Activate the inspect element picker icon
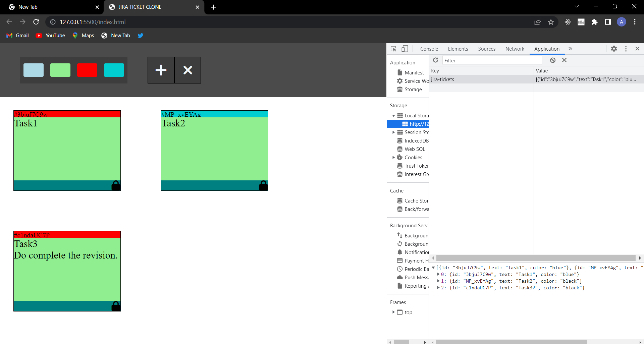 click(394, 49)
